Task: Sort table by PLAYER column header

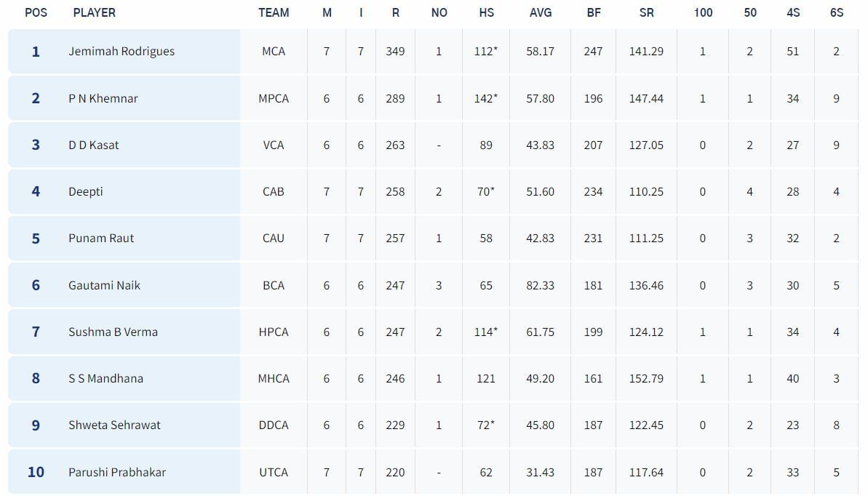Action: (95, 12)
